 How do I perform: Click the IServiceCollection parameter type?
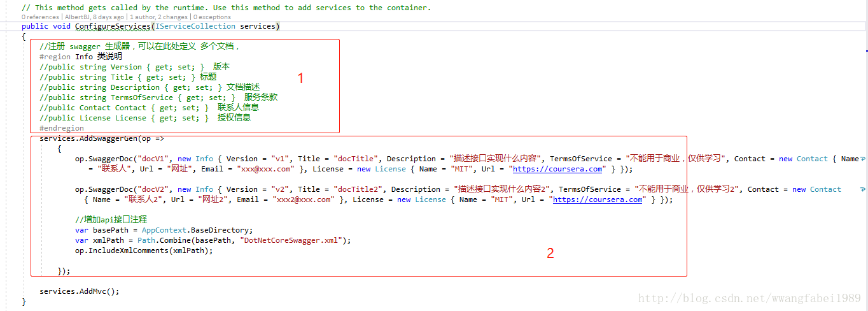click(195, 26)
